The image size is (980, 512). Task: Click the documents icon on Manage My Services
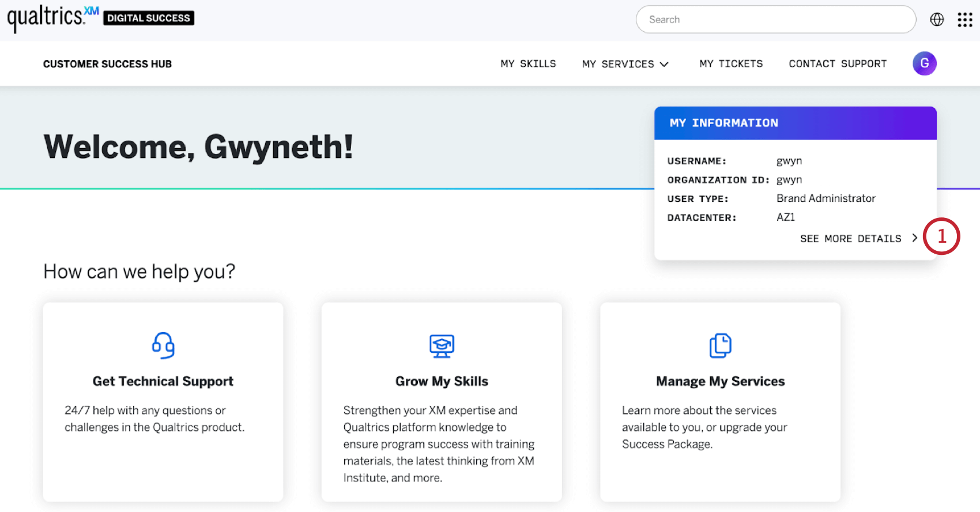click(x=720, y=345)
